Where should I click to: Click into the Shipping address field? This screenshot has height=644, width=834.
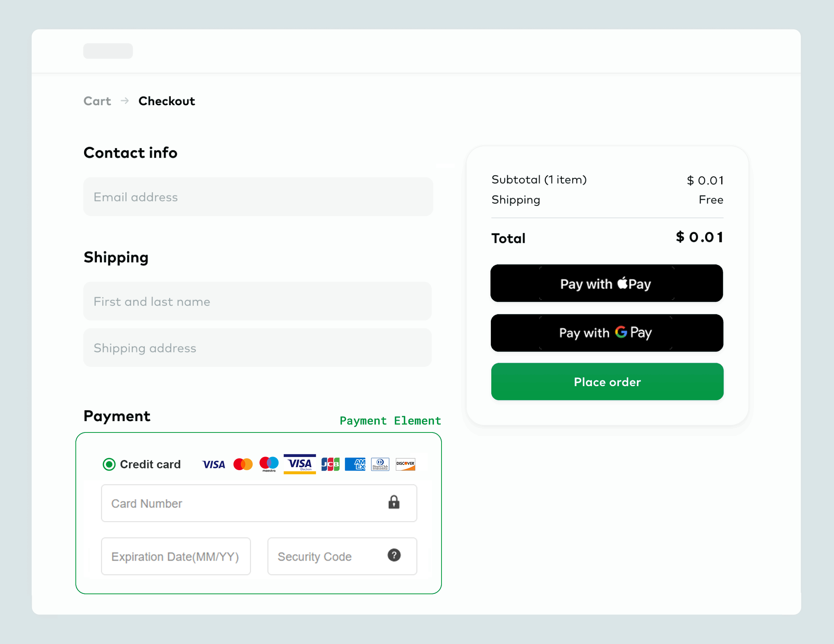tap(257, 348)
